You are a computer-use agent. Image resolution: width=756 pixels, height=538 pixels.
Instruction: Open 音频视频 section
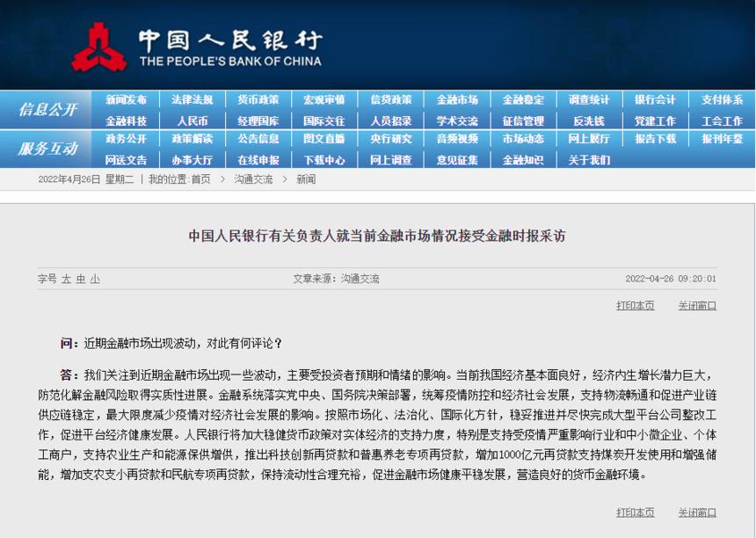[457, 139]
